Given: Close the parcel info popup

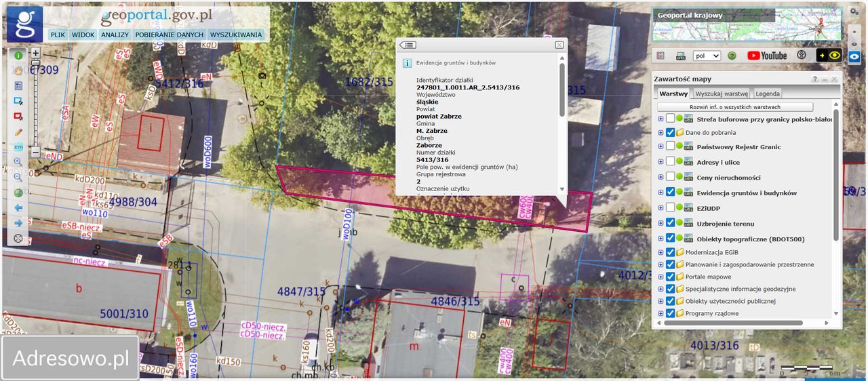Looking at the screenshot, I should coord(559,45).
